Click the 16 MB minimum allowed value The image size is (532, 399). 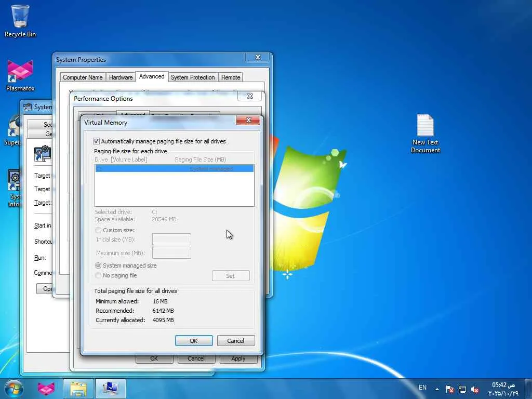pos(160,301)
